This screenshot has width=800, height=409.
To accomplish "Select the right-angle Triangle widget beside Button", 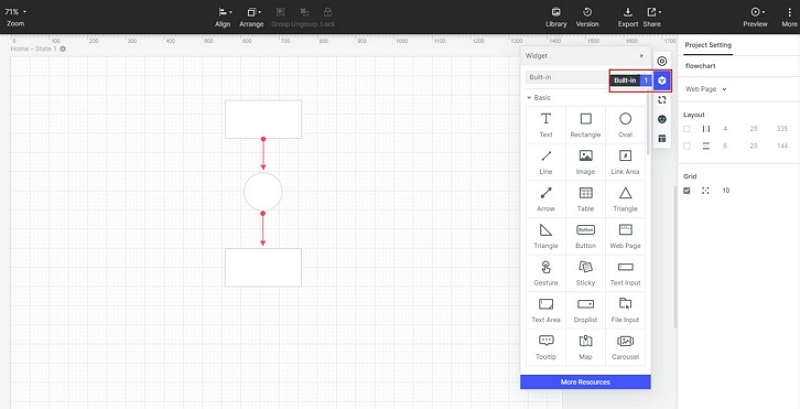I will [x=545, y=236].
